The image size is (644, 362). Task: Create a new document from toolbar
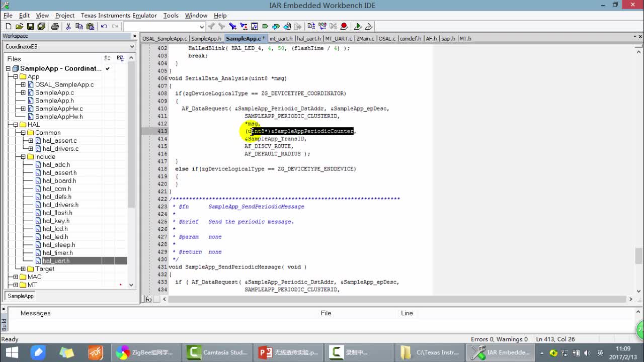(x=8, y=26)
